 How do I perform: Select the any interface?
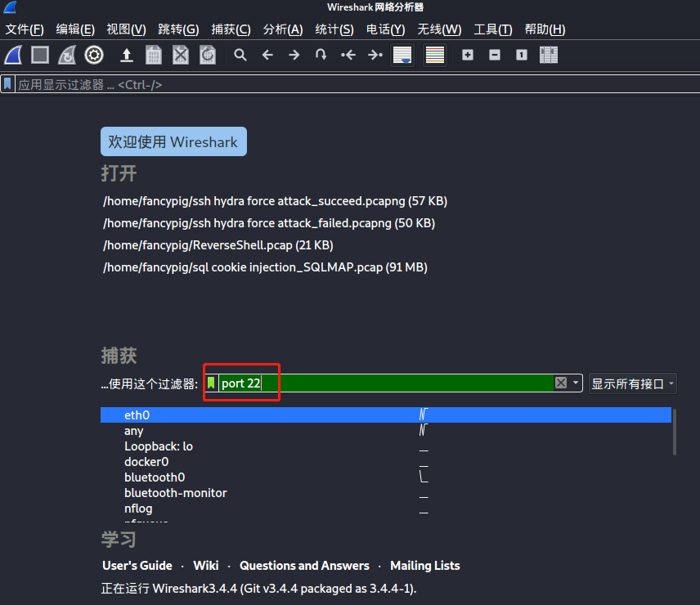click(x=386, y=431)
